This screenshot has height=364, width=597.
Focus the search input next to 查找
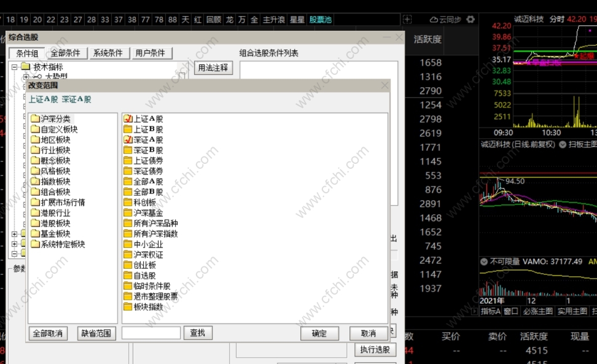pos(151,333)
